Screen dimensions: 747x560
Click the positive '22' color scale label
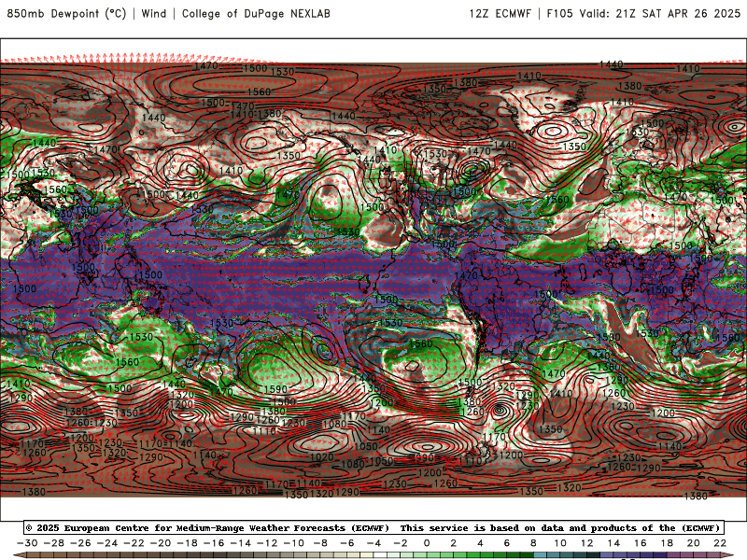(720, 543)
